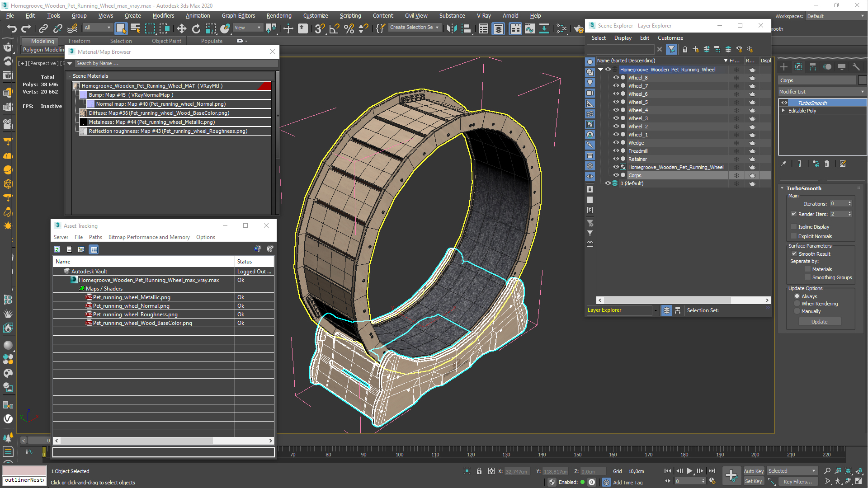Collapse the Scene Materials group
The height and width of the screenshot is (488, 868).
coord(70,76)
